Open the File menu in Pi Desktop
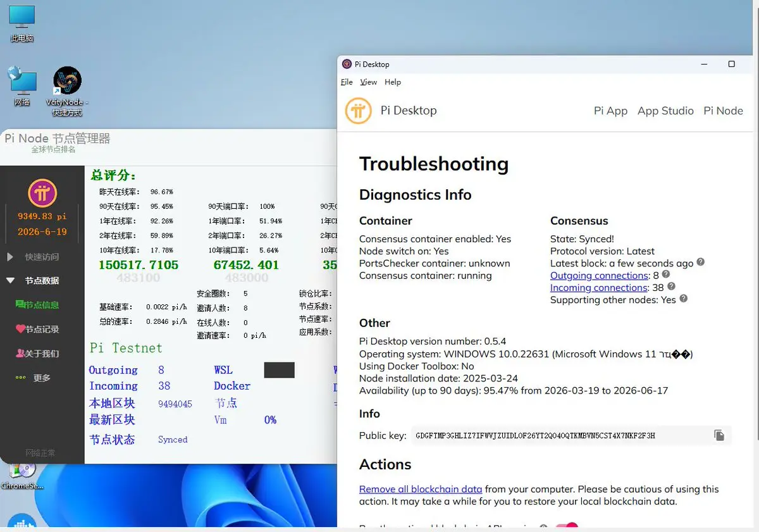 (x=347, y=82)
